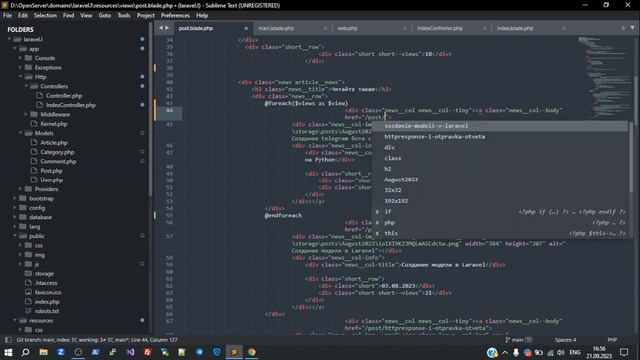
Task: Switch to the index.blade.php tab
Action: (515, 28)
